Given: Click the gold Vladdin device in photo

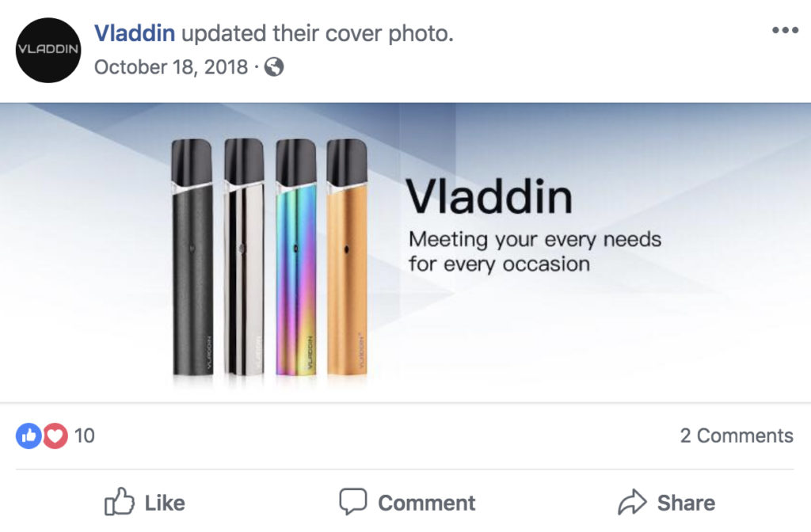Looking at the screenshot, I should [347, 257].
